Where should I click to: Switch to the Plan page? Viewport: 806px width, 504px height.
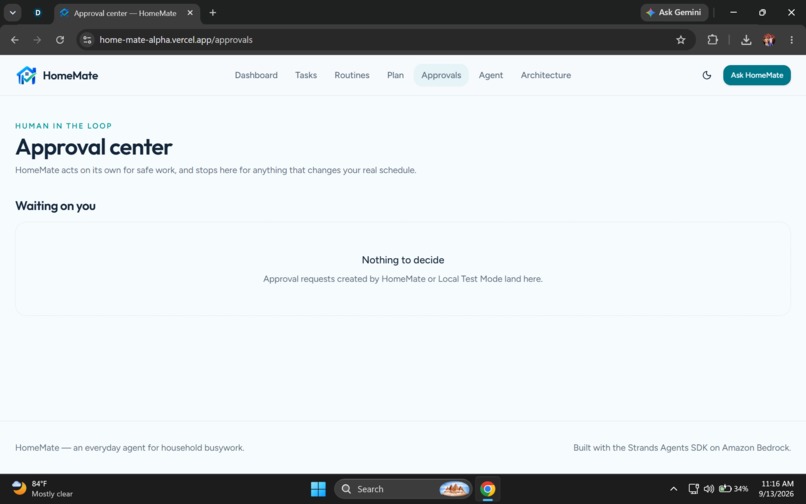pos(395,75)
